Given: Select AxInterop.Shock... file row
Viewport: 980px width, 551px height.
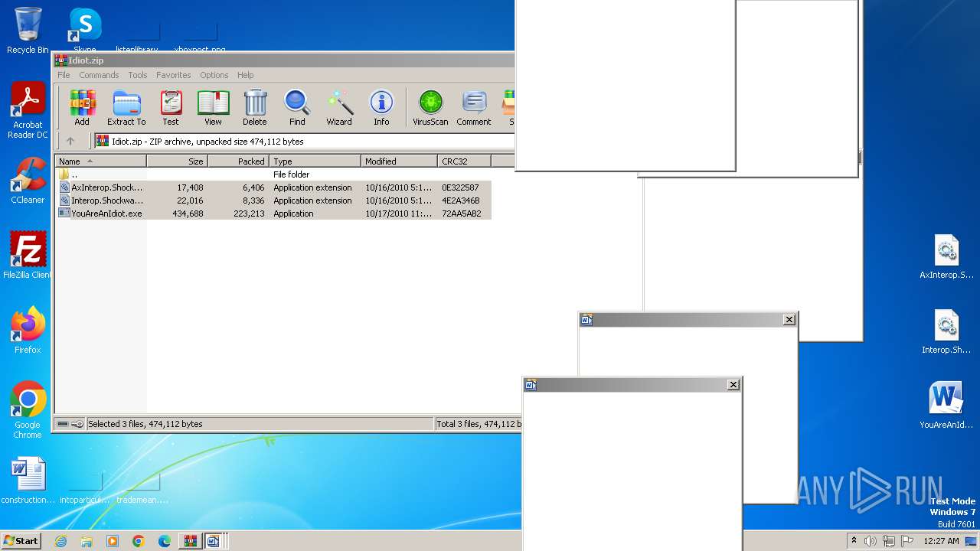Looking at the screenshot, I should pos(273,187).
